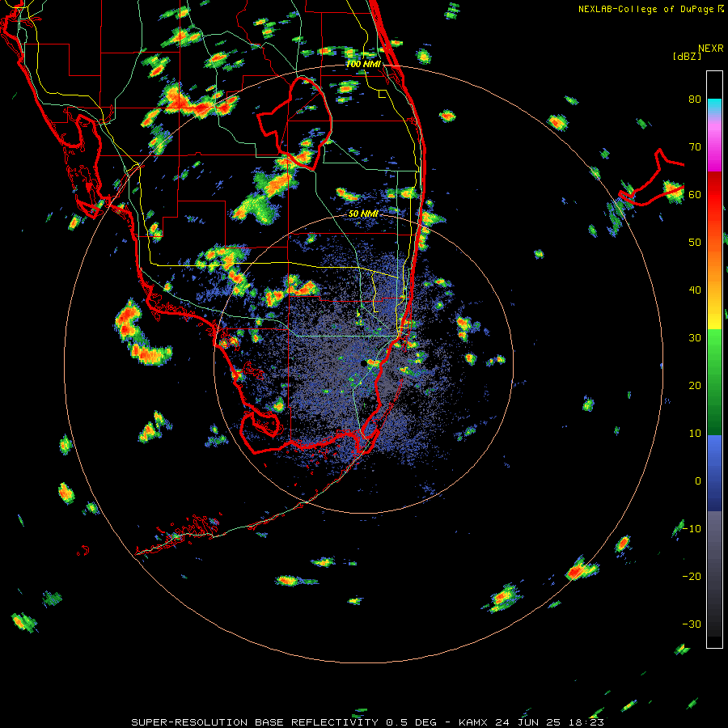
Task: Click the "24 JUN 25" date in the caption
Action: coord(528,722)
